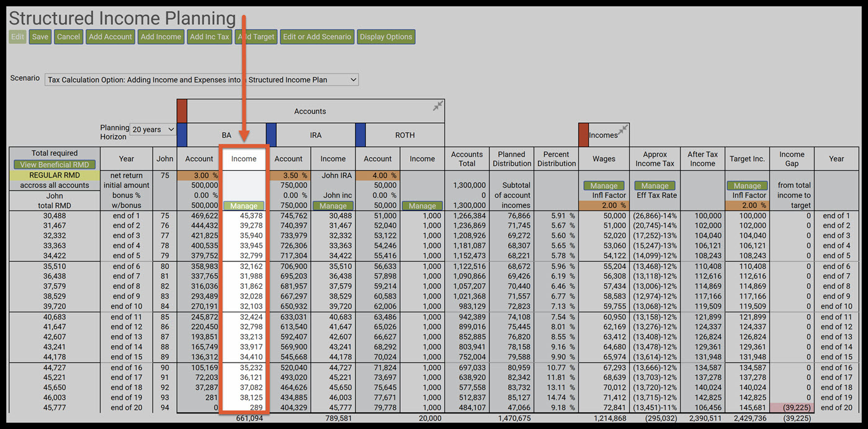Open the Scenario dropdown
This screenshot has height=429, width=868.
[202, 79]
